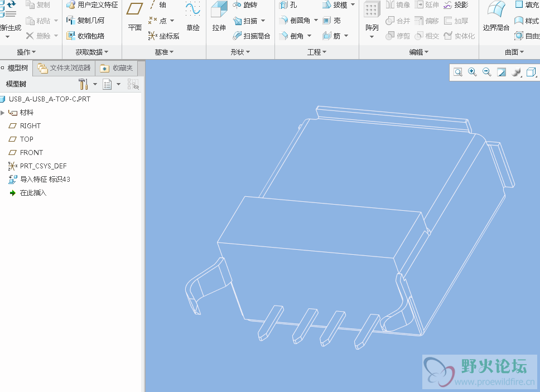Open the 点 dropdown arrow

(172, 21)
